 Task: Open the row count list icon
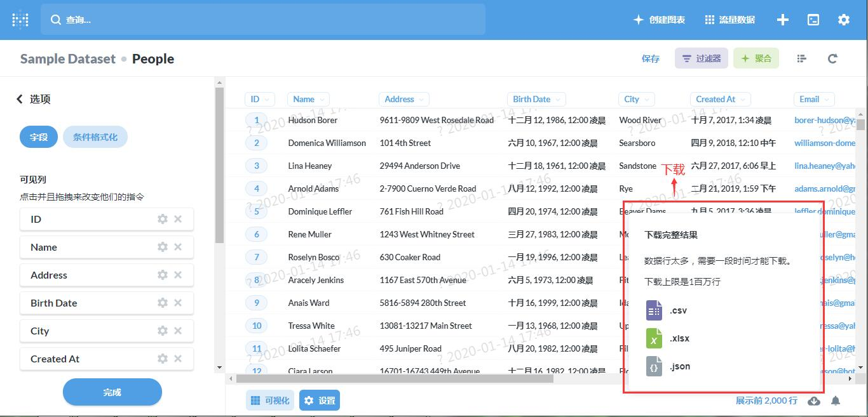point(801,58)
